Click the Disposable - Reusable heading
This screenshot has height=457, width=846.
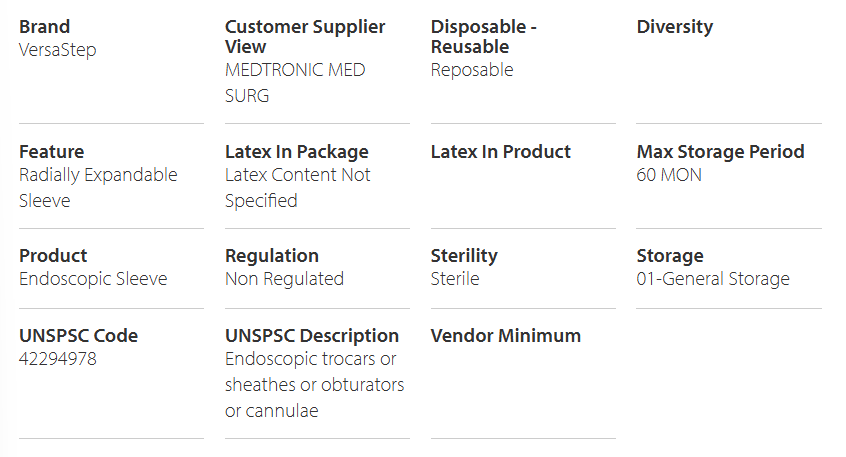coord(483,37)
